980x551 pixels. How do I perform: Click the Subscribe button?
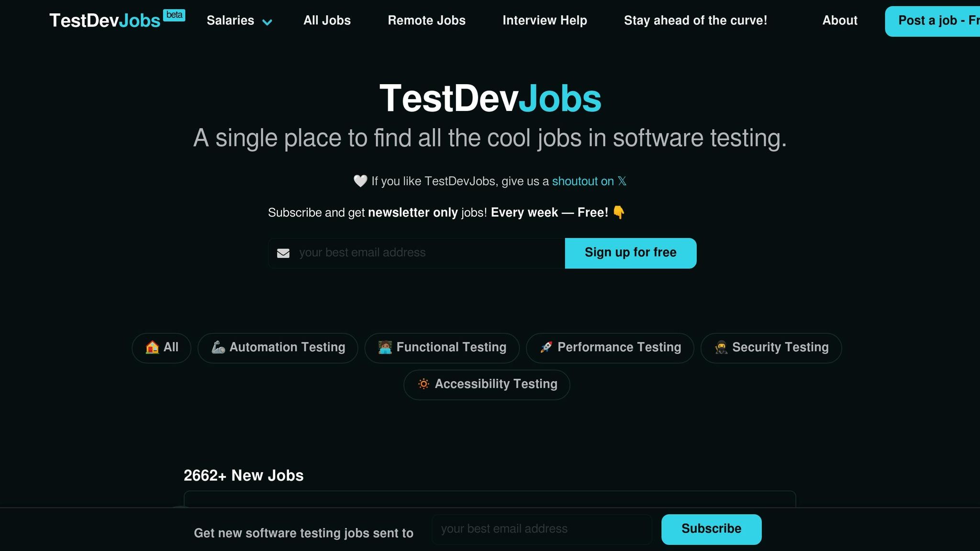(x=711, y=529)
